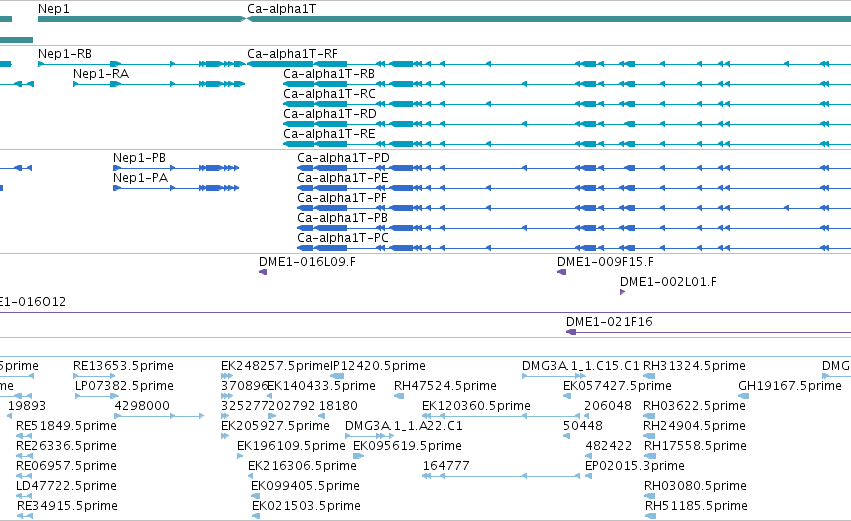The width and height of the screenshot is (851, 521).
Task: Select EST RH24904.5prime
Action: coord(694,426)
